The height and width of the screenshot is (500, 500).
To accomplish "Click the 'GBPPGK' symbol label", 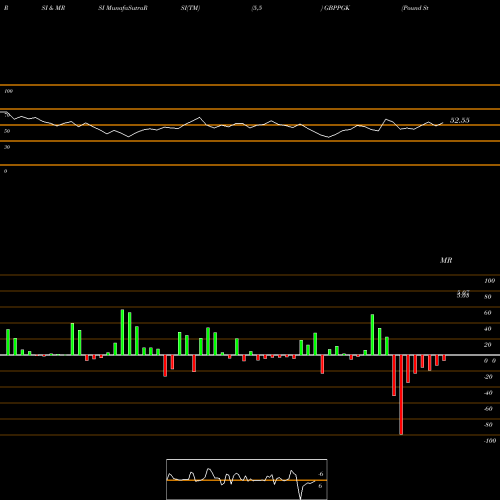I will click(x=337, y=8).
